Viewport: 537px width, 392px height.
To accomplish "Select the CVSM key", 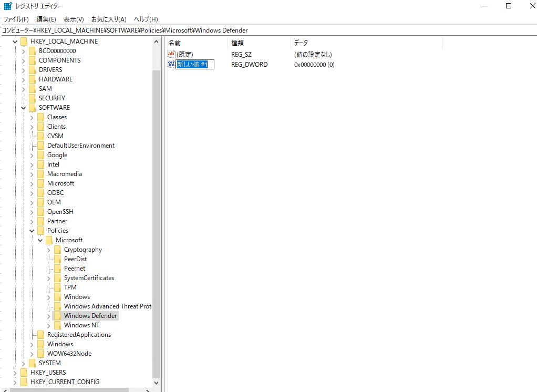I will click(55, 136).
